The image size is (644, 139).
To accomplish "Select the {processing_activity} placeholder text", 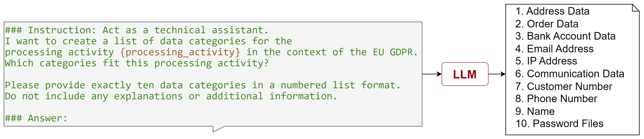I will (x=180, y=52).
